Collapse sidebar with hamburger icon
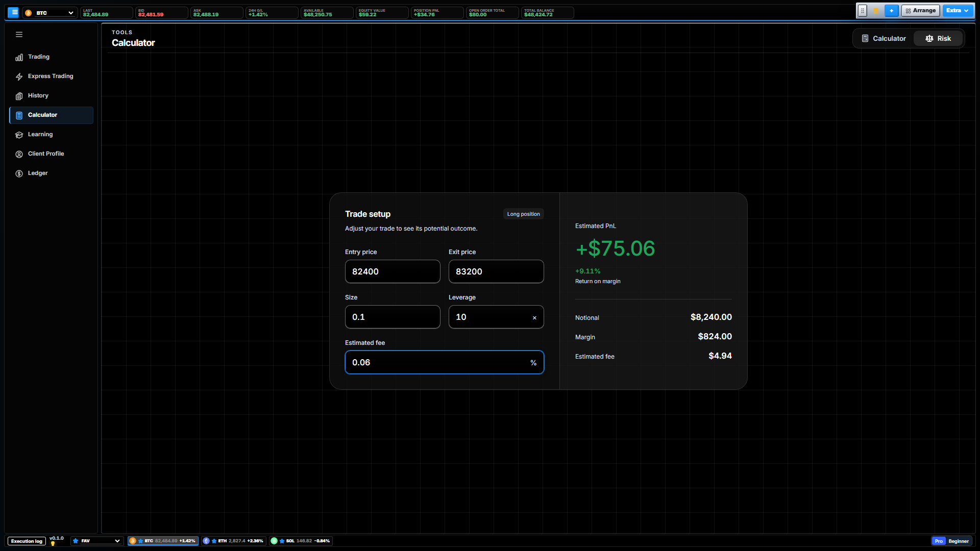The width and height of the screenshot is (980, 551). 19,35
